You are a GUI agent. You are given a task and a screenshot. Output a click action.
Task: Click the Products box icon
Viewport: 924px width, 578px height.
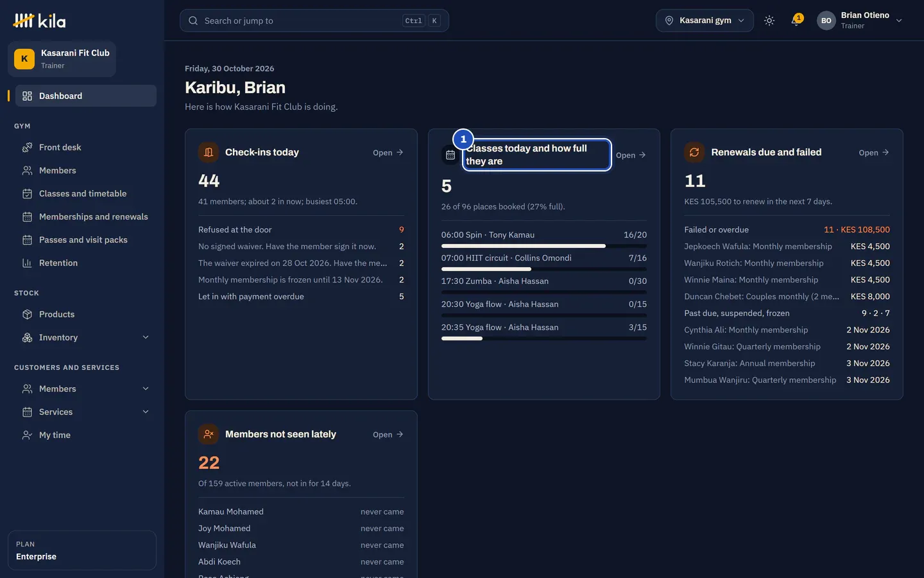click(x=27, y=314)
